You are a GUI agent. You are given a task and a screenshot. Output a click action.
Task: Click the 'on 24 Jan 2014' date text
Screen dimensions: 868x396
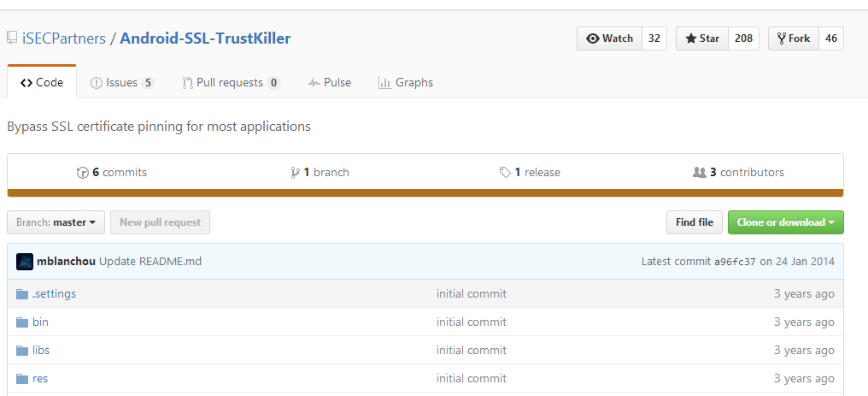point(797,262)
